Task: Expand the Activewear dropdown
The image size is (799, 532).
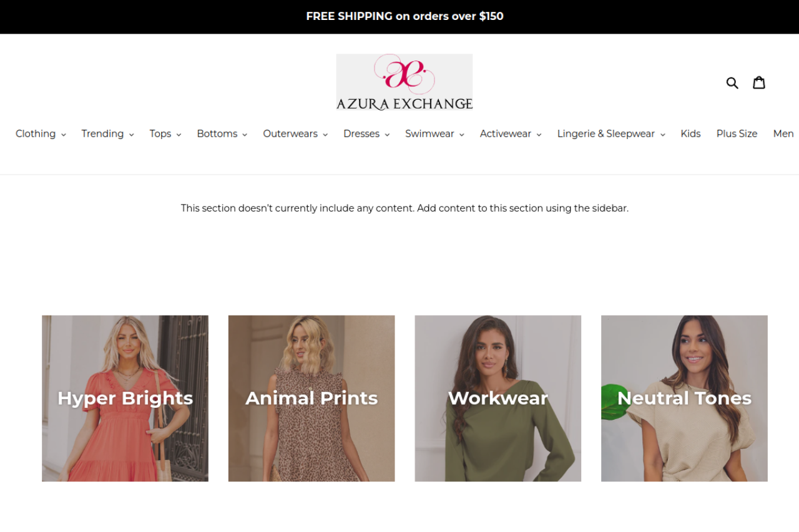Action: point(511,133)
